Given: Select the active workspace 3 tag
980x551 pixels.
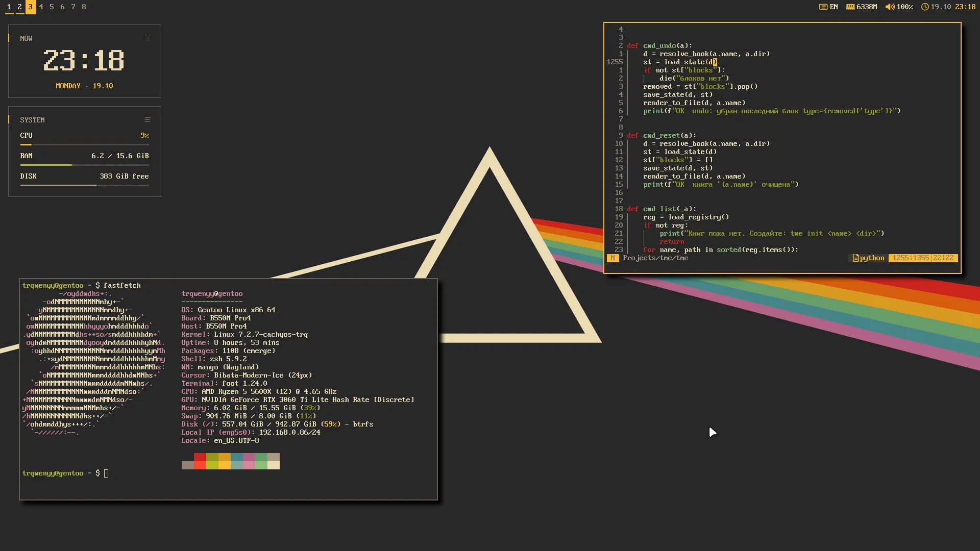Looking at the screenshot, I should click(31, 7).
